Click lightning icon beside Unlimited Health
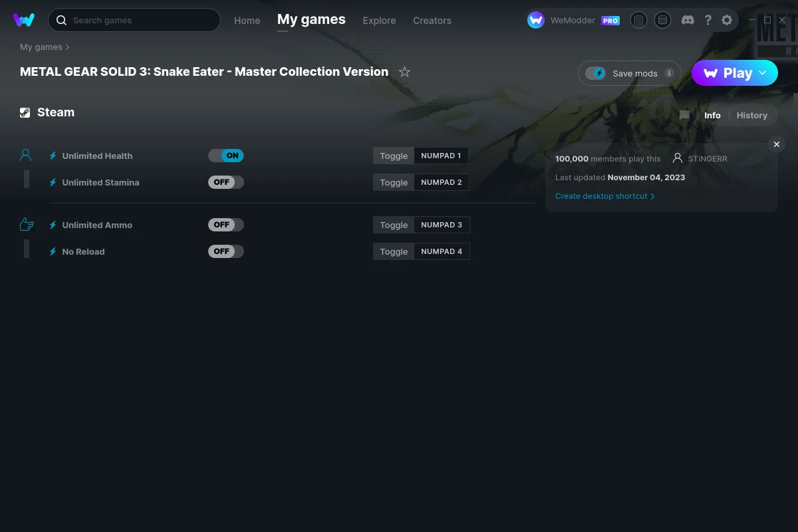 pos(53,156)
